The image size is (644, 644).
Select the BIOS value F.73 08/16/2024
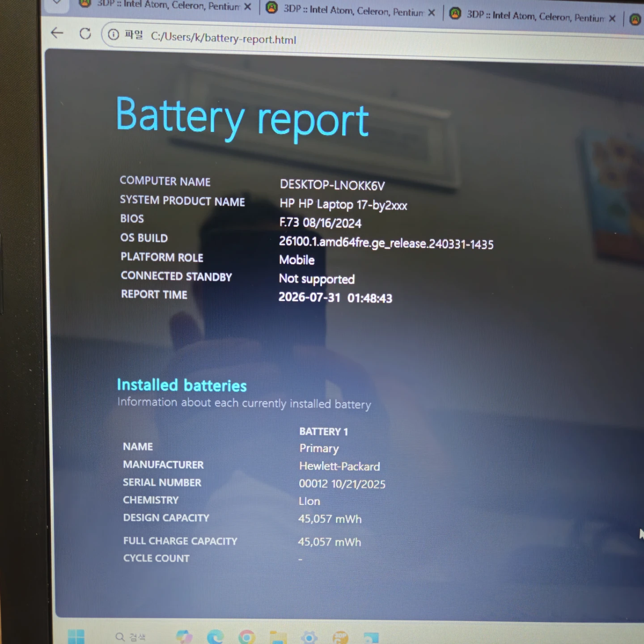pos(320,223)
